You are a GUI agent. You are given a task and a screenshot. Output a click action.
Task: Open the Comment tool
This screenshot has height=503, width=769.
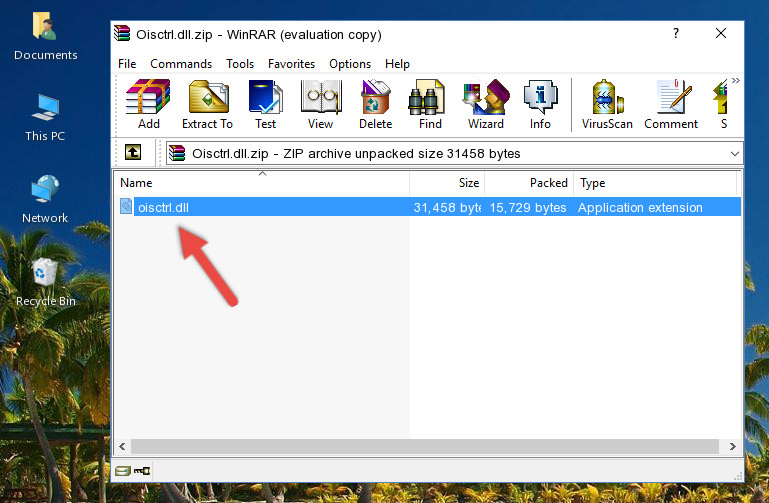671,104
